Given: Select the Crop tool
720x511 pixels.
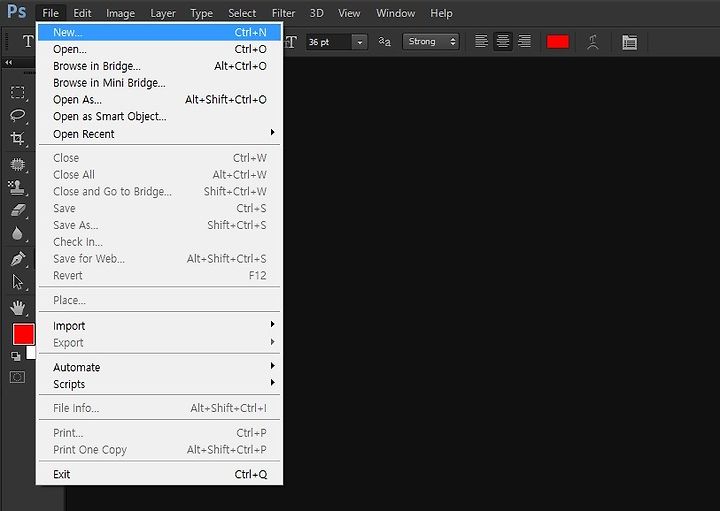Looking at the screenshot, I should coord(17,138).
